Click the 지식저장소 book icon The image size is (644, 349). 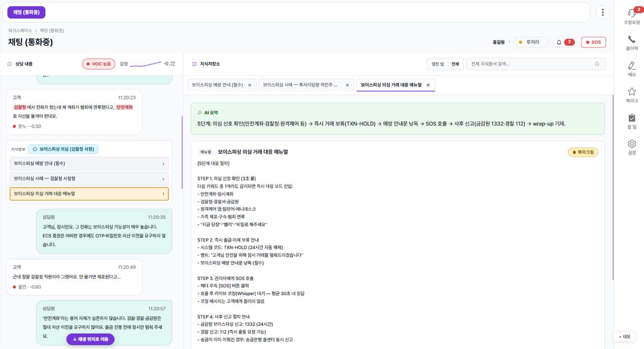click(194, 64)
